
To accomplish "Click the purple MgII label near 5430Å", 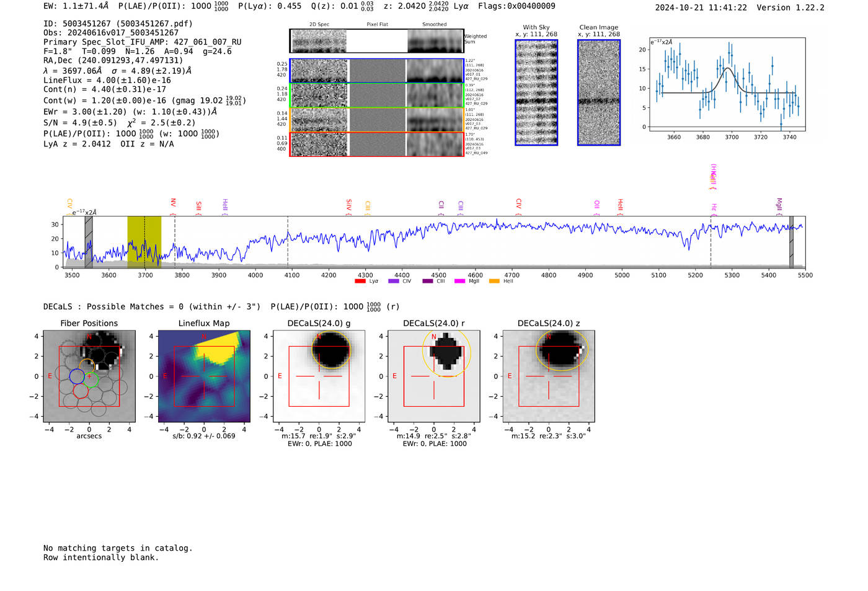I will pos(780,206).
